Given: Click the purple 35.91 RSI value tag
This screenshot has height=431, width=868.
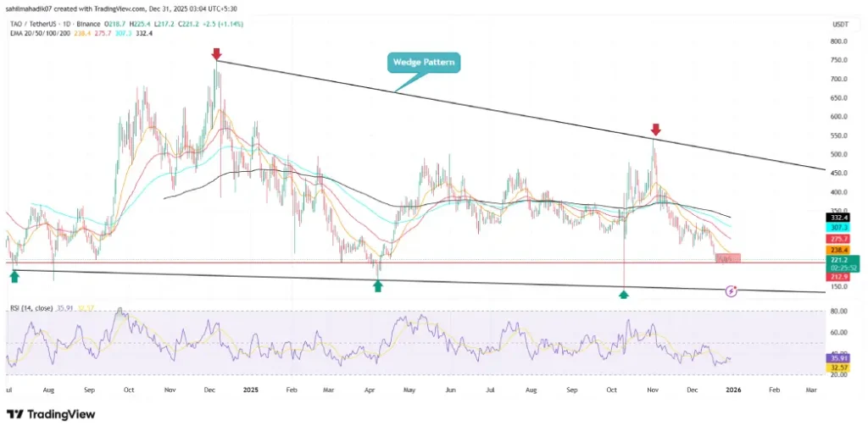Looking at the screenshot, I should click(840, 358).
